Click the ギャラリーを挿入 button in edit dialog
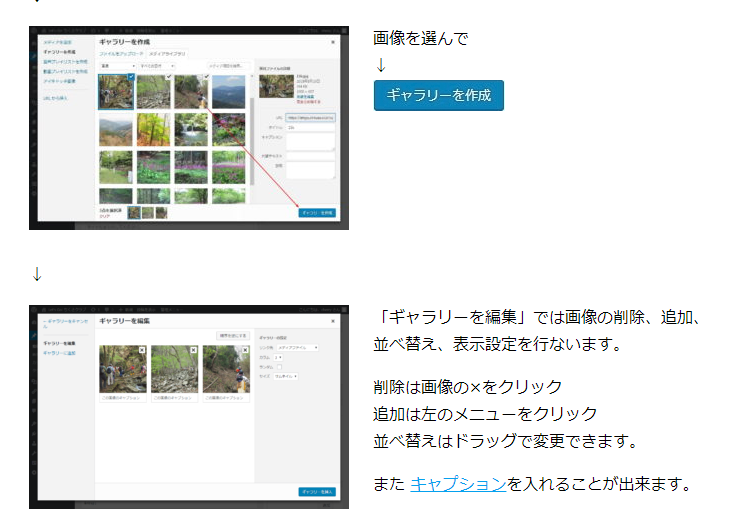This screenshot has height=520, width=730. coord(316,491)
